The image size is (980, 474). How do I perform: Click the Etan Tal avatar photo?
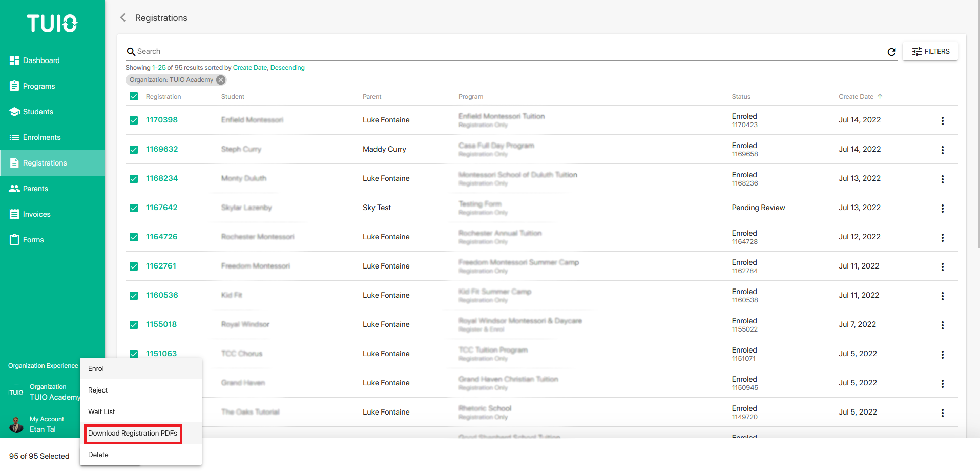coord(16,424)
